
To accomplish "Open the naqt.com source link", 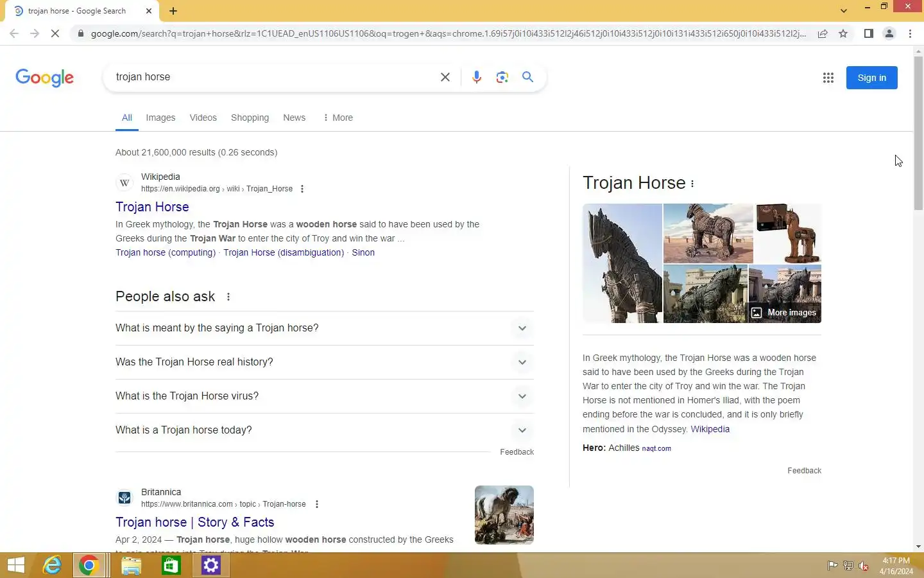I will tap(656, 448).
